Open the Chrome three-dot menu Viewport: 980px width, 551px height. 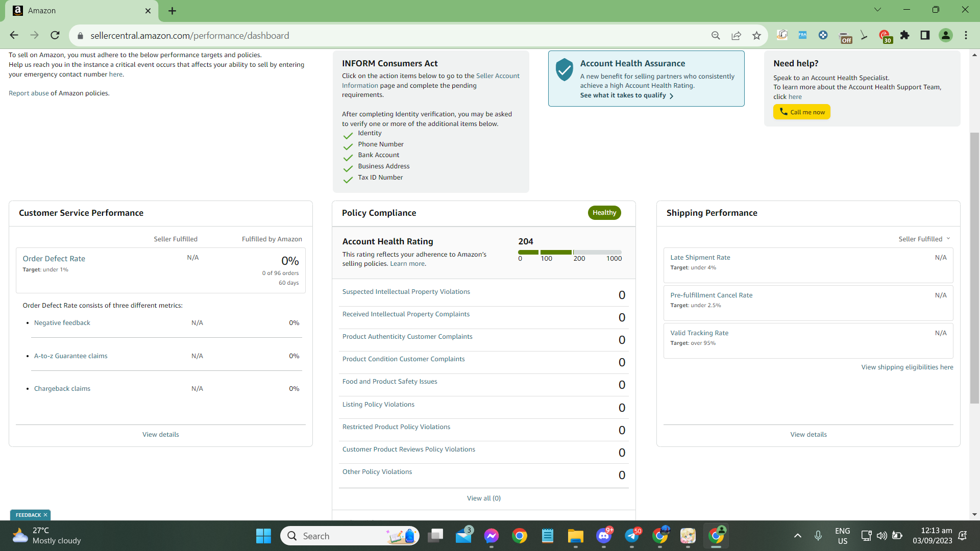[x=966, y=35]
